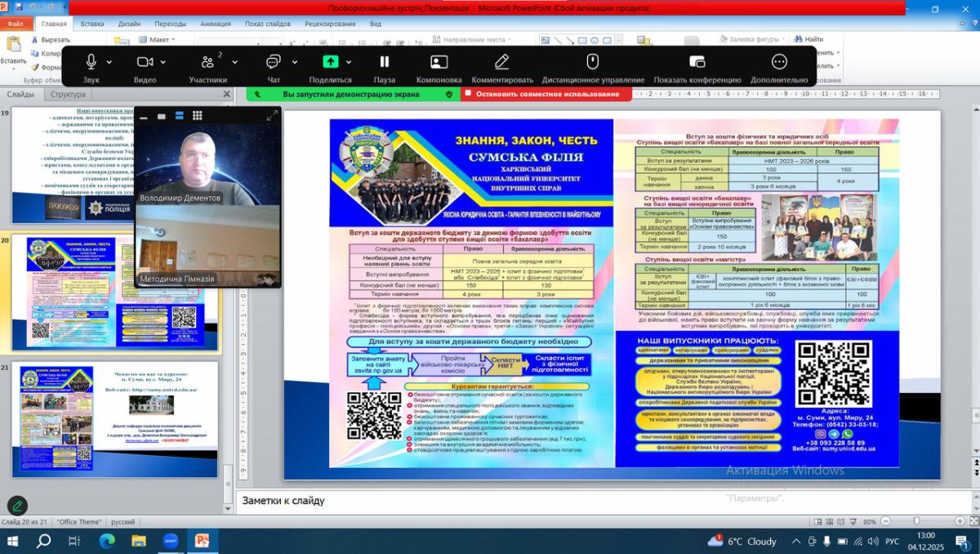Open the Zoom Чат panel
Image resolution: width=980 pixels, height=554 pixels.
pyautogui.click(x=273, y=62)
